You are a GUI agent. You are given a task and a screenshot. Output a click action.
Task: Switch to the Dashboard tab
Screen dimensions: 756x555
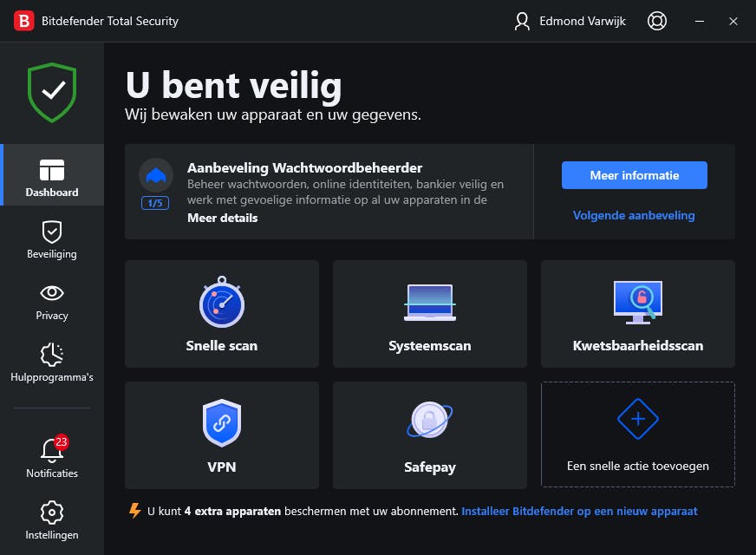tap(52, 176)
